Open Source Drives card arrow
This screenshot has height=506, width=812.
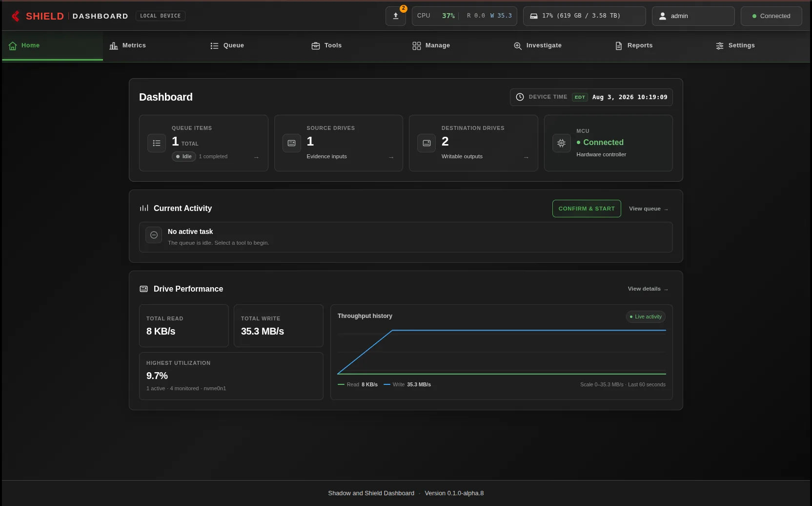click(391, 157)
